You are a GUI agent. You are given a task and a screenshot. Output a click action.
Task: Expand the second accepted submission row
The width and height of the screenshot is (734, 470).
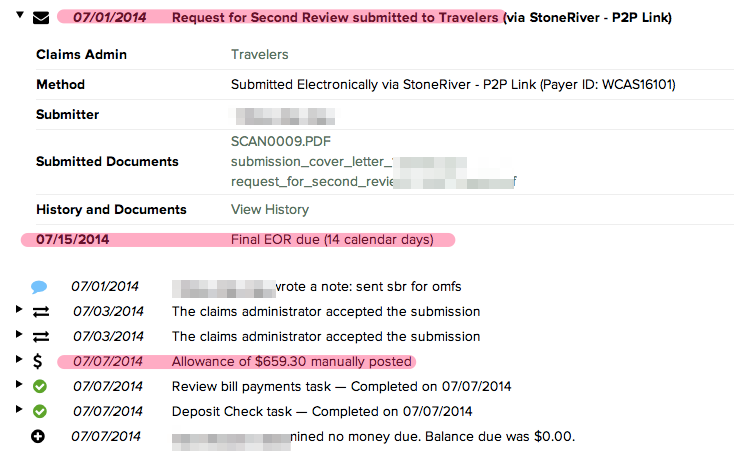pyautogui.click(x=19, y=334)
